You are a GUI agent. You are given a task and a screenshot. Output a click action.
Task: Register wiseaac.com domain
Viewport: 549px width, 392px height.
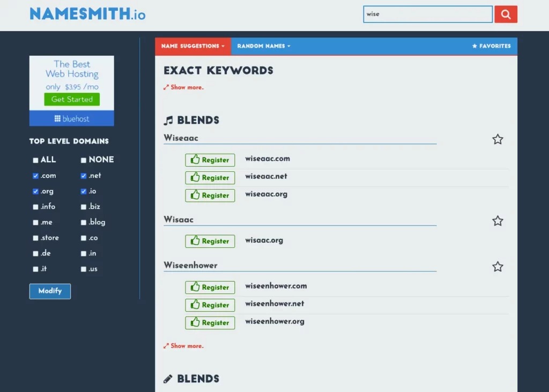(210, 160)
